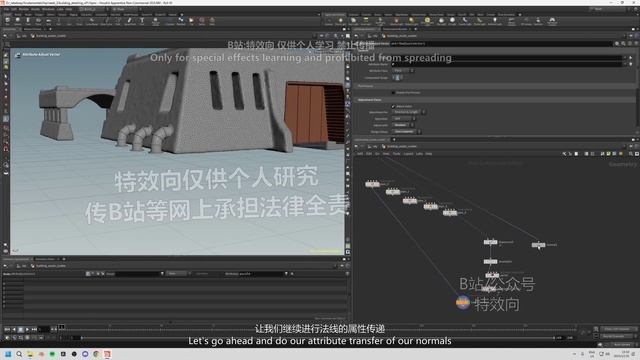Open the File menu
The image size is (640, 360).
point(7,9)
